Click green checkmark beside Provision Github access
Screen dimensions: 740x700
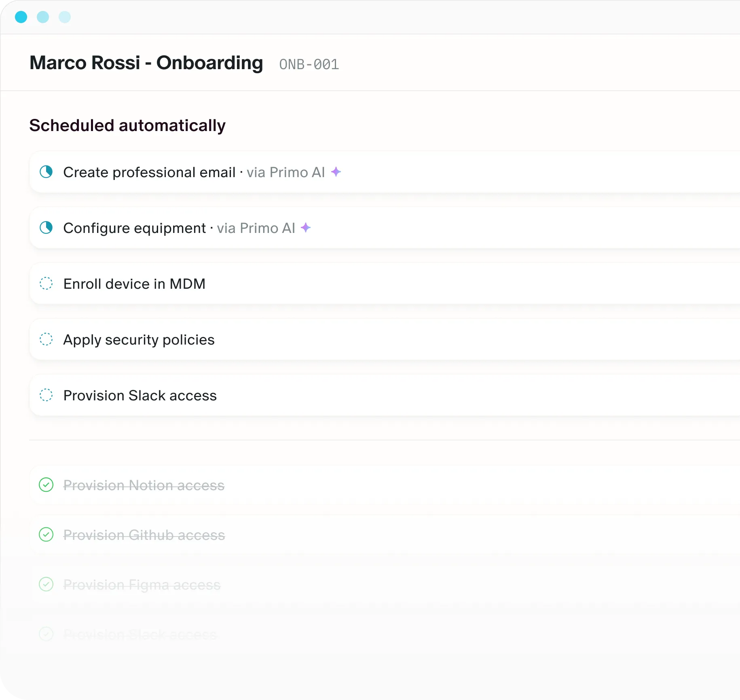coord(46,535)
